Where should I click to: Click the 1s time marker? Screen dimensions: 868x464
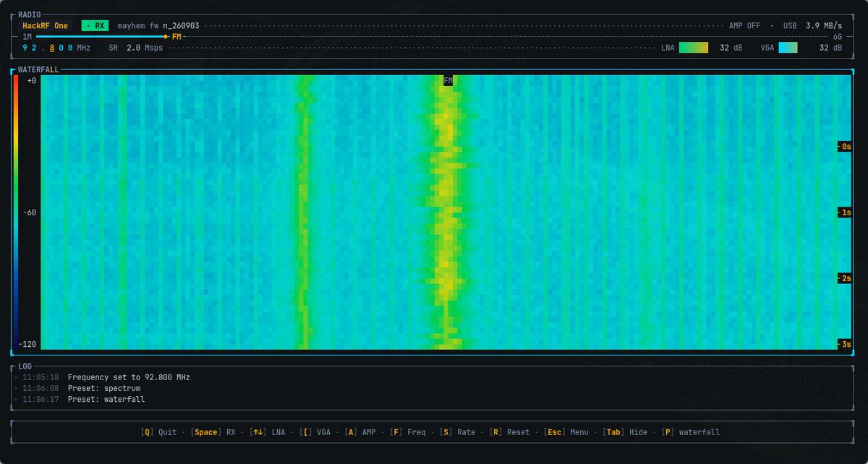(845, 212)
